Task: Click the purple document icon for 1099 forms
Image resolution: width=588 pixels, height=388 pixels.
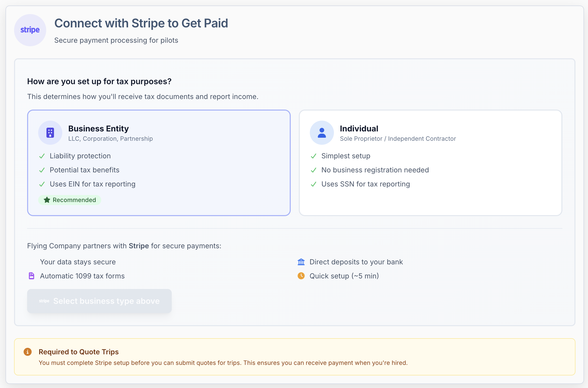Action: tap(31, 276)
